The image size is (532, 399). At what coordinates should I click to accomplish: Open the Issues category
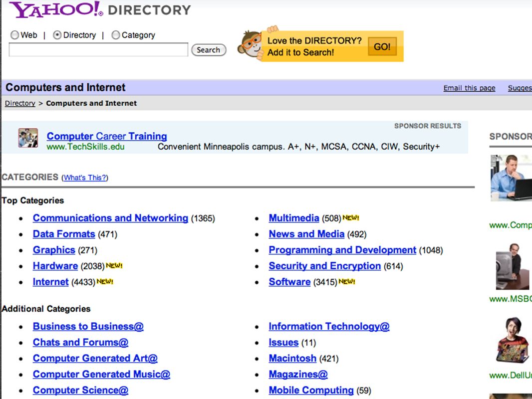click(283, 342)
